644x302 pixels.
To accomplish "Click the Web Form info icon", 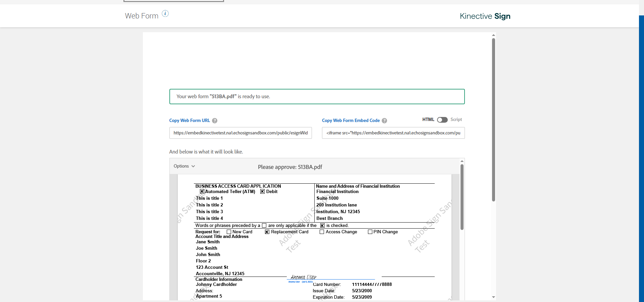I will coord(165,13).
